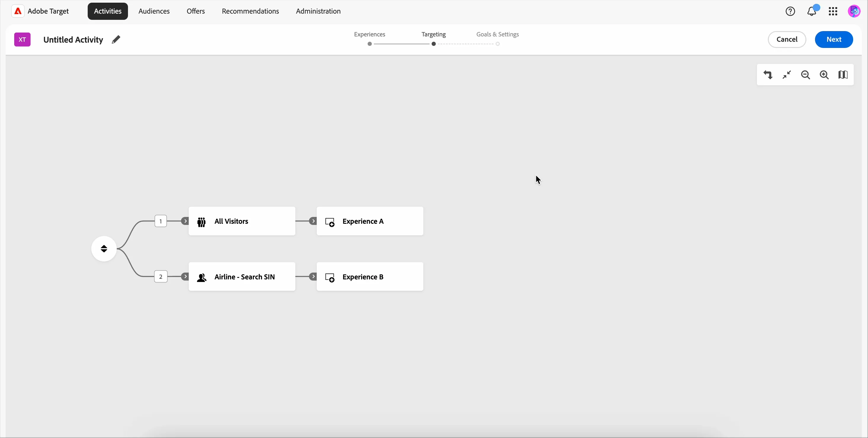Select the All Visitors audience card
Image resolution: width=868 pixels, height=438 pixels.
242,221
